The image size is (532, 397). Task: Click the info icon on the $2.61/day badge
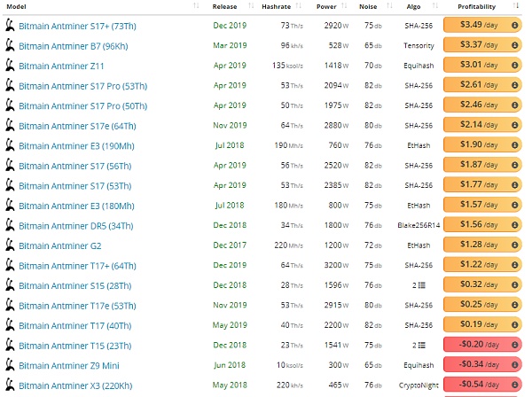tap(514, 85)
